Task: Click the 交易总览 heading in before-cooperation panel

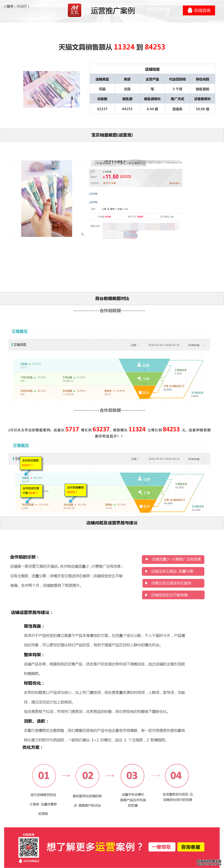Action: (20, 345)
